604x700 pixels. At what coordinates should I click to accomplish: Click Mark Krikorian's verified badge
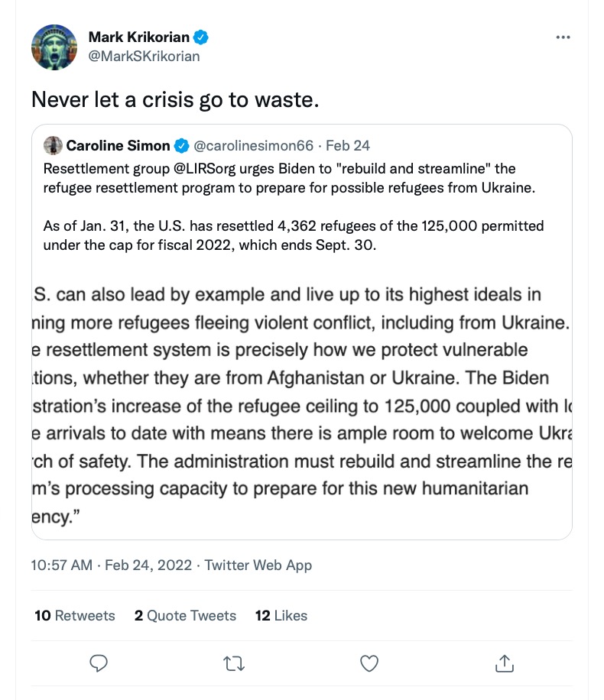click(x=202, y=37)
